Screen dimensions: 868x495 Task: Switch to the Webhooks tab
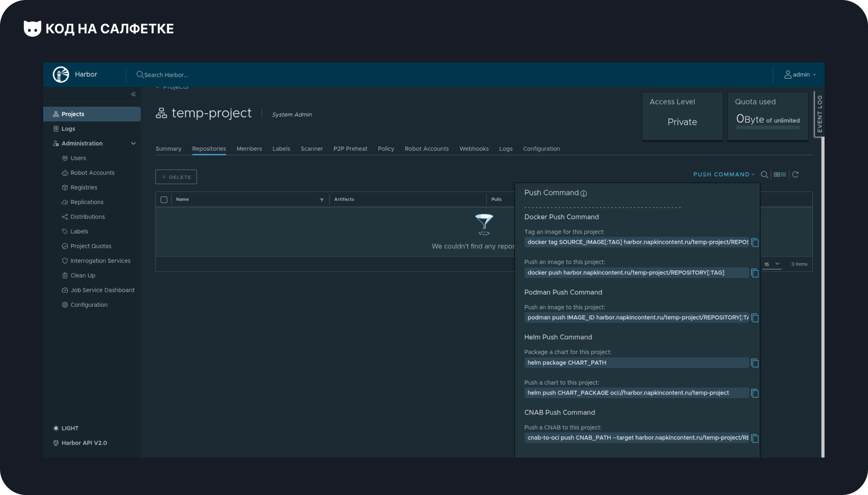(474, 149)
